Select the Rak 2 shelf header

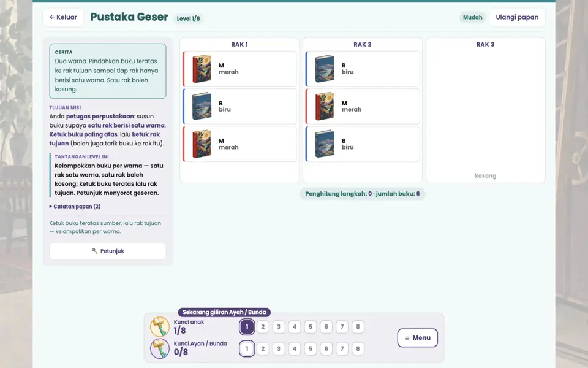tap(362, 44)
